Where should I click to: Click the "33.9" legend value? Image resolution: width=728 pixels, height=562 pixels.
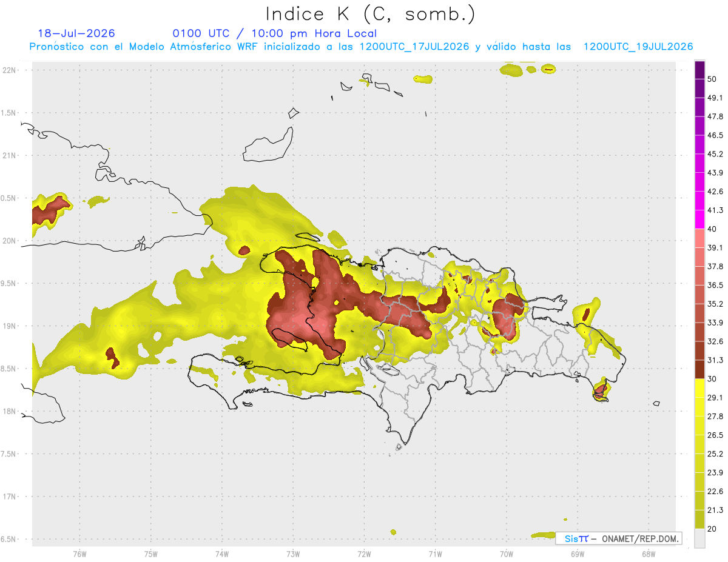pos(715,323)
